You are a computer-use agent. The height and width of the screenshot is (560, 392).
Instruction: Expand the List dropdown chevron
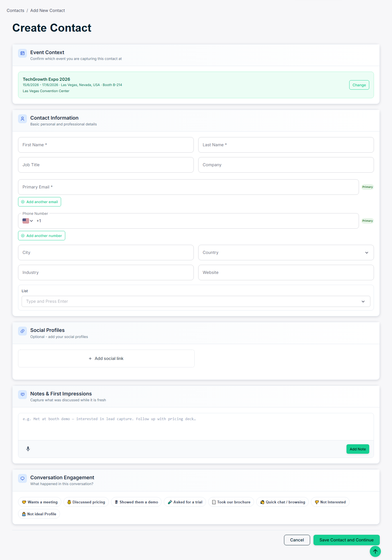[x=363, y=301]
